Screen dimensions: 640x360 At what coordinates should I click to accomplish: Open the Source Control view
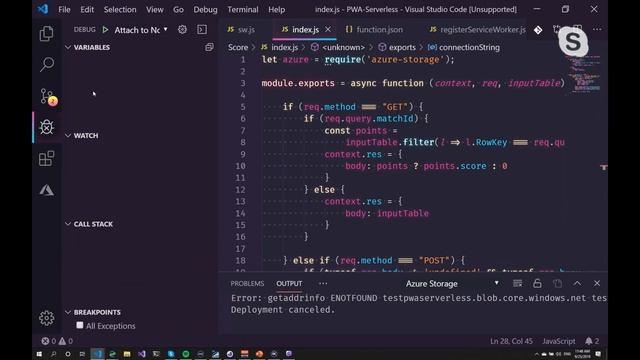pyautogui.click(x=47, y=96)
